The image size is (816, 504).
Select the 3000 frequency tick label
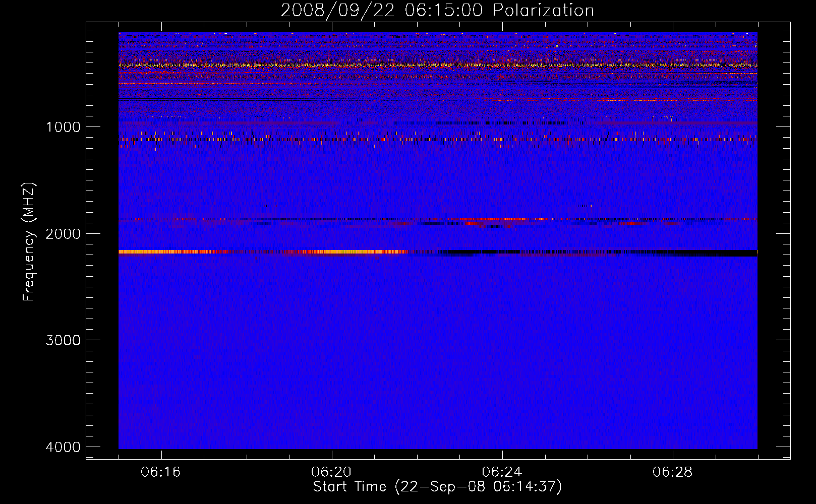click(63, 340)
